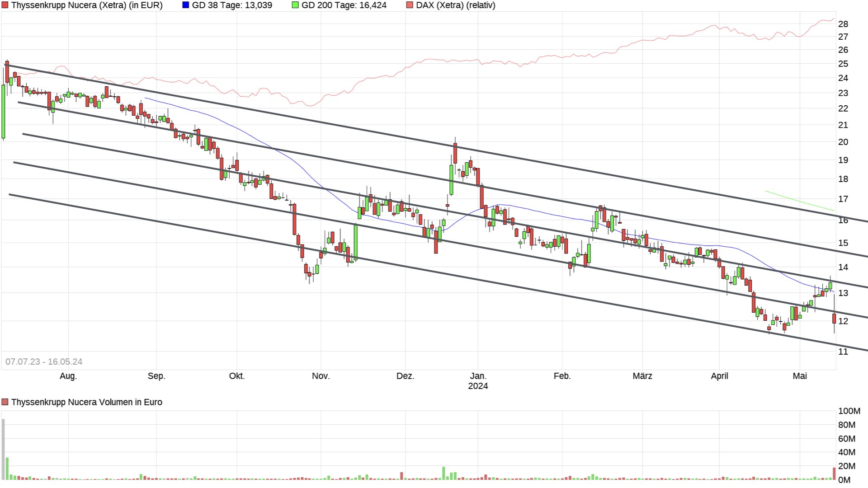
Task: Click the Thyssenkrupp Nucera (Xetra) legend label
Action: coord(87,5)
